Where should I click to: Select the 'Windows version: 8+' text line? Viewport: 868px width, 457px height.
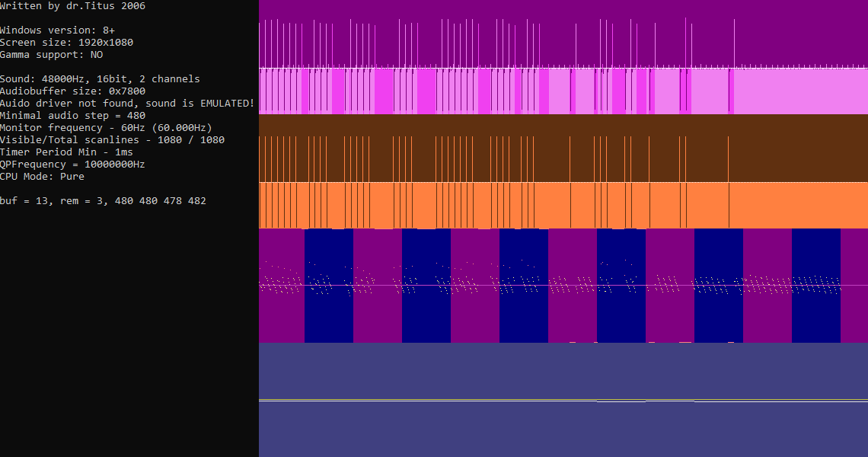(x=57, y=30)
